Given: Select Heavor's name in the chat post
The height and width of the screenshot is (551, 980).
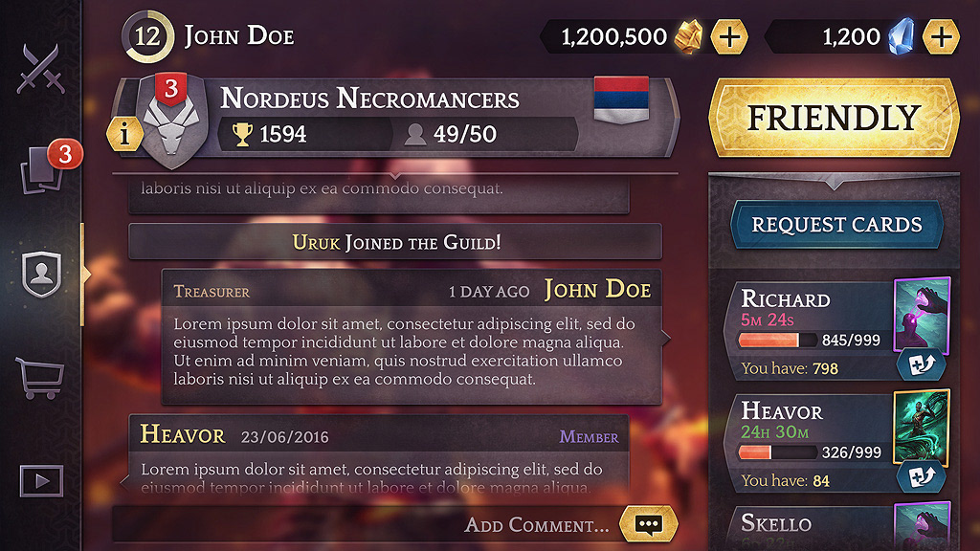Looking at the screenshot, I should [x=183, y=434].
